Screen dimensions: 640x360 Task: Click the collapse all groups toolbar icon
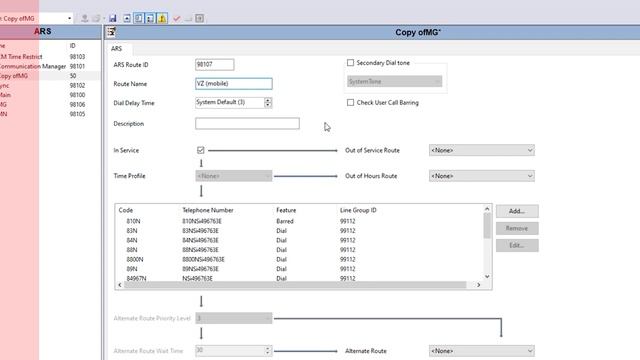point(127,18)
